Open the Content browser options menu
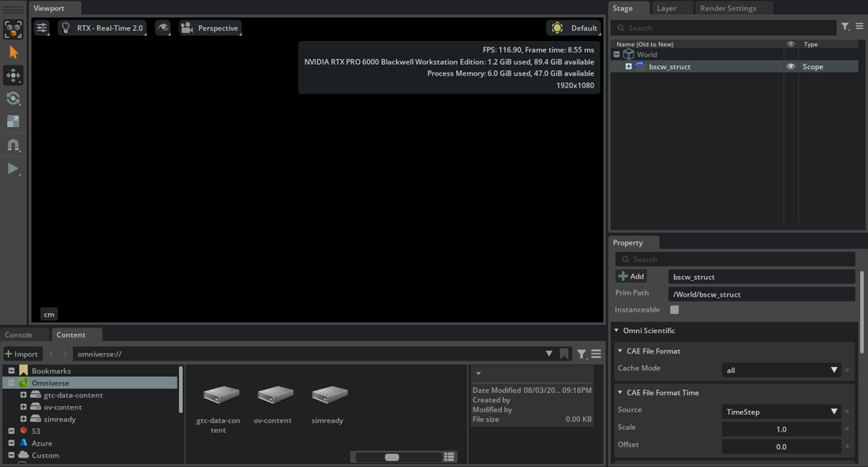The image size is (868, 467). click(597, 354)
